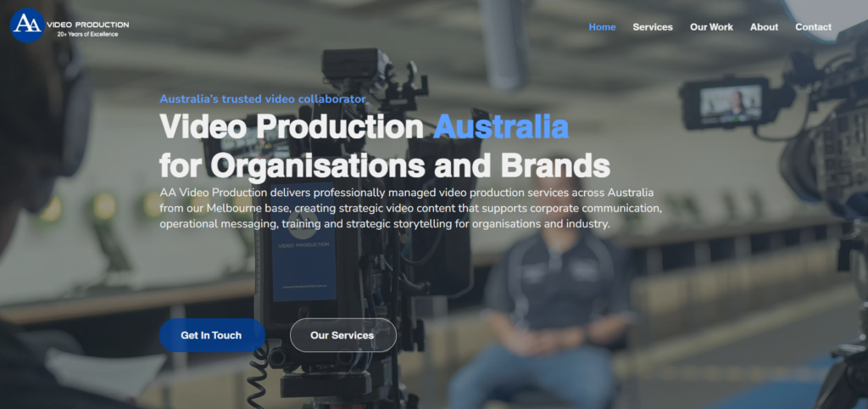The height and width of the screenshot is (409, 868).
Task: Open the Our Work page
Action: coord(711,27)
